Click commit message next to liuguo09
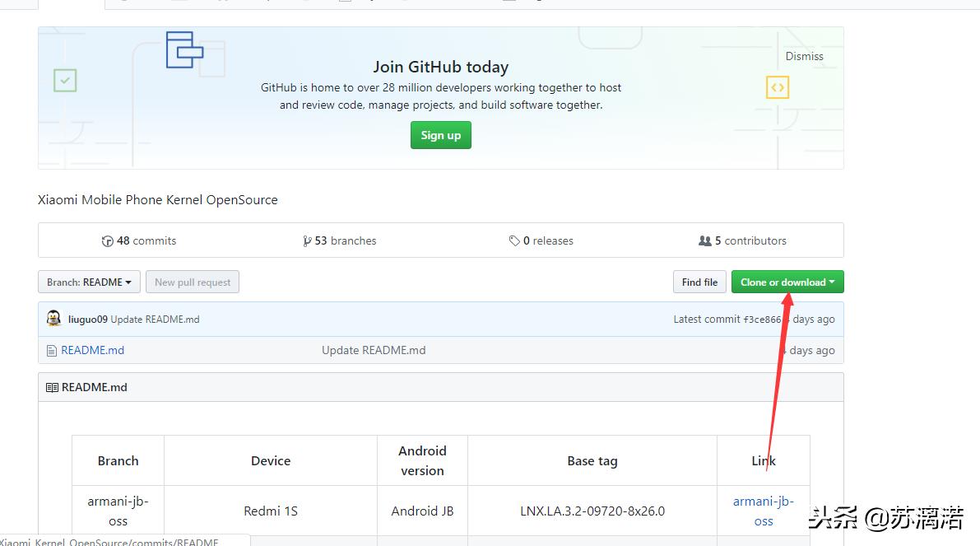 156,320
